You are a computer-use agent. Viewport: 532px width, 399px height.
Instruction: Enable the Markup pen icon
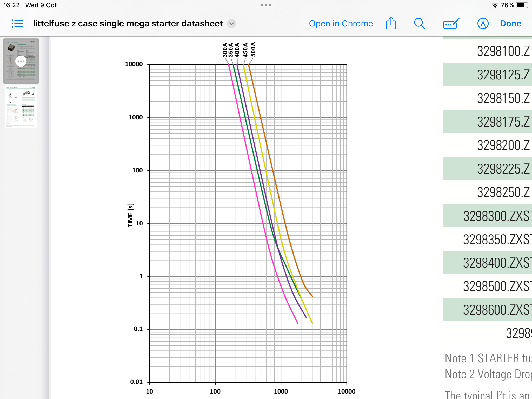pyautogui.click(x=483, y=24)
